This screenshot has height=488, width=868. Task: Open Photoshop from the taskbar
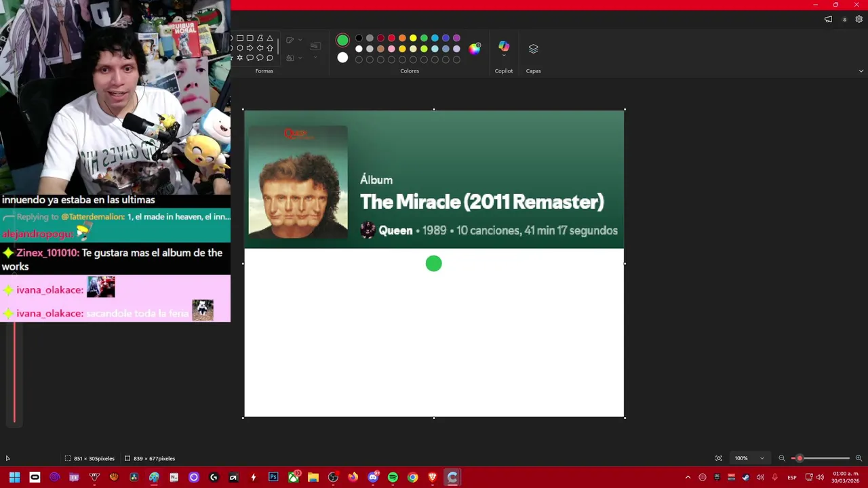(x=273, y=477)
